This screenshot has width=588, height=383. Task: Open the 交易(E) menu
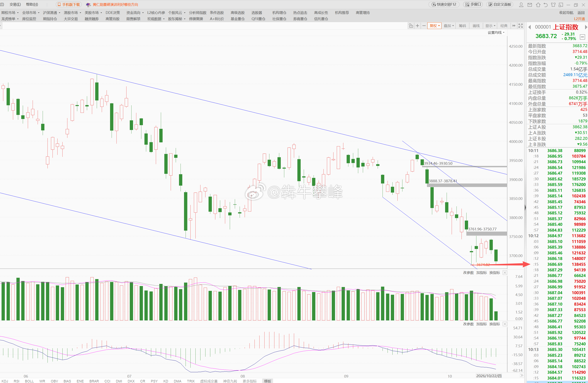[15, 4]
